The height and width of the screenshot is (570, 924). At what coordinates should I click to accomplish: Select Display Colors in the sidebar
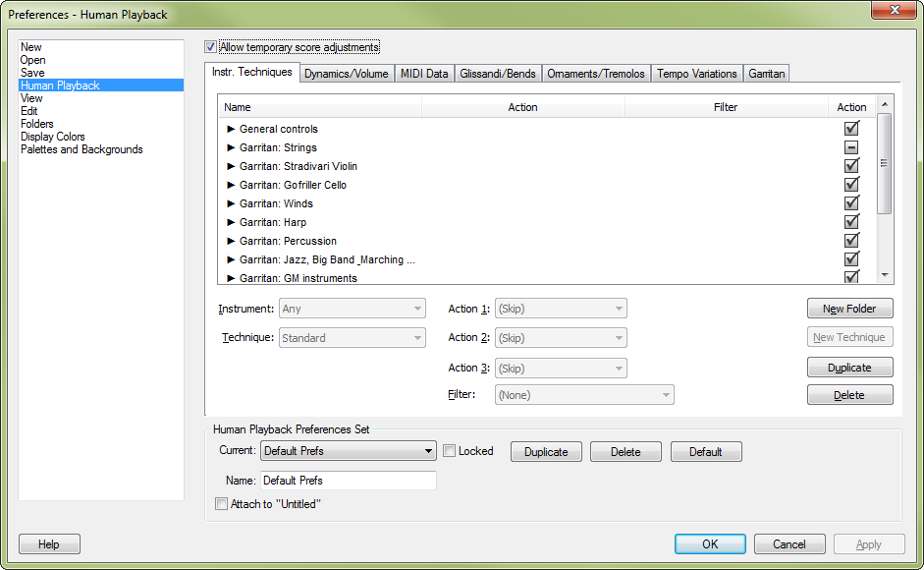click(53, 136)
